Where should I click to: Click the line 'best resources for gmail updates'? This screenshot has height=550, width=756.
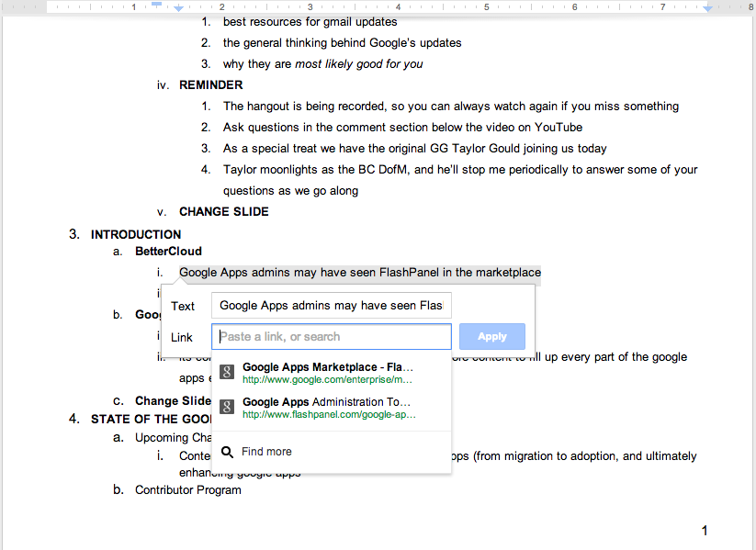coord(310,22)
